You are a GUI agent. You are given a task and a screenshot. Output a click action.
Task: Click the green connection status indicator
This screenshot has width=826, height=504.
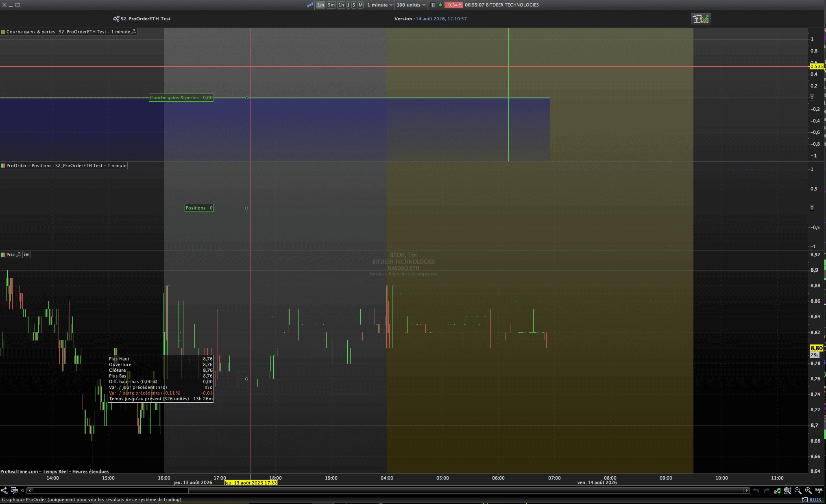[x=440, y=5]
